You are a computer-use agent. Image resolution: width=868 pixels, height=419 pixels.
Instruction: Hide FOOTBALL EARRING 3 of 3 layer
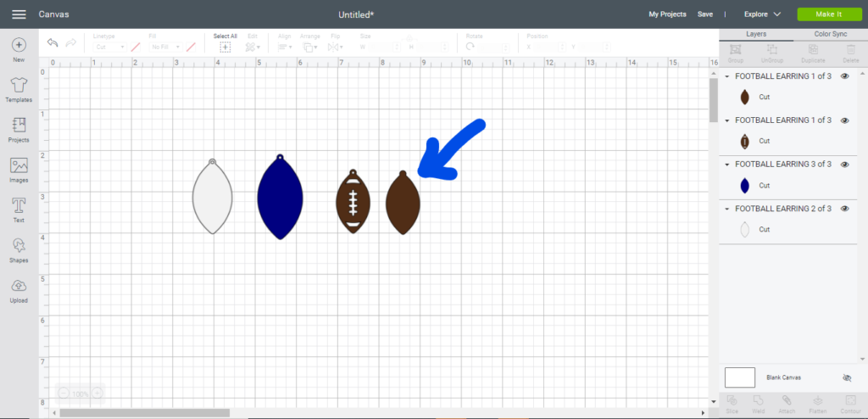pyautogui.click(x=845, y=165)
